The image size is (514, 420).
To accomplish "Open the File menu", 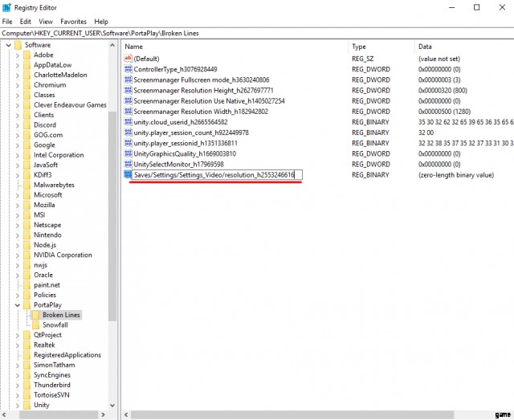I will [7, 21].
